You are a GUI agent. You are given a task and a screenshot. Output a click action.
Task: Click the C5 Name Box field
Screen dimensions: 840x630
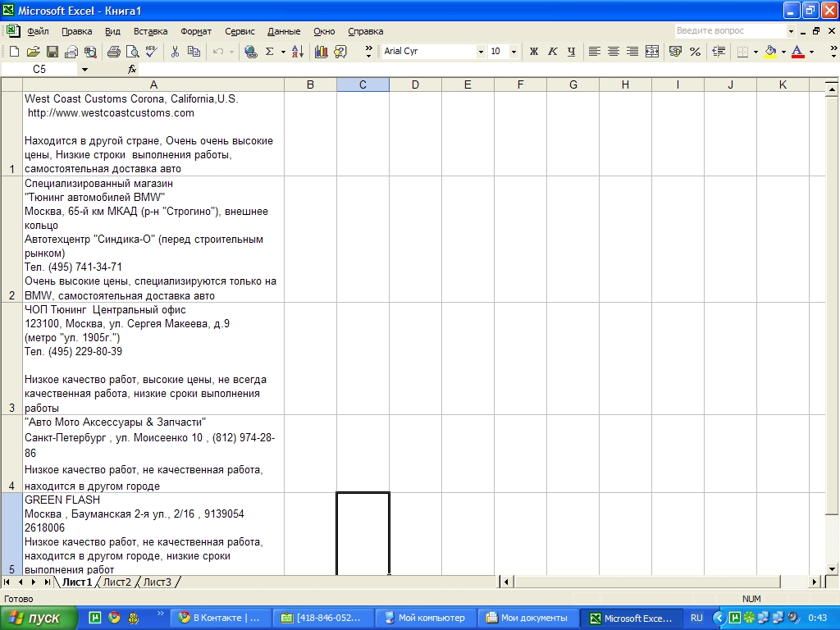[x=40, y=70]
